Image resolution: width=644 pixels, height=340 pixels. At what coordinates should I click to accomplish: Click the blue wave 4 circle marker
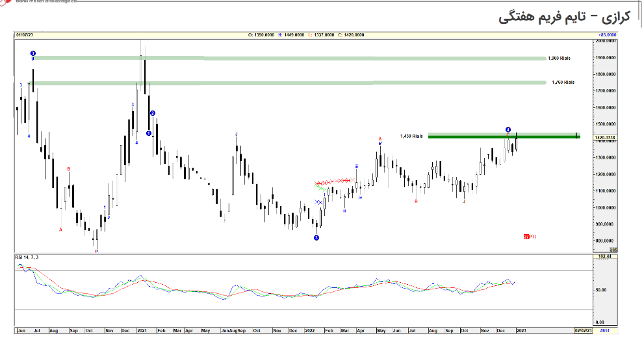click(x=508, y=129)
